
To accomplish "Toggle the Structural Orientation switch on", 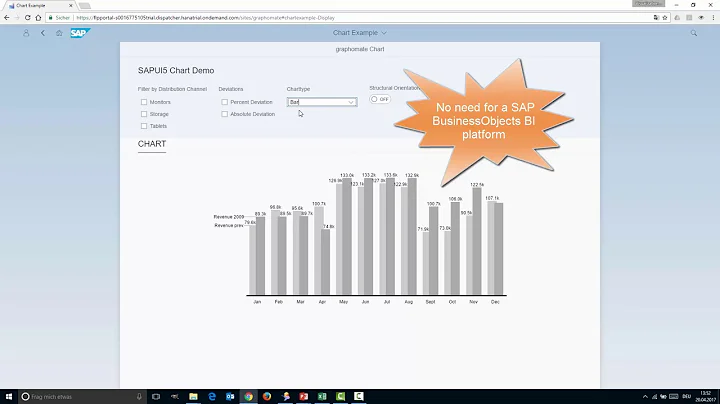I will coord(380,99).
